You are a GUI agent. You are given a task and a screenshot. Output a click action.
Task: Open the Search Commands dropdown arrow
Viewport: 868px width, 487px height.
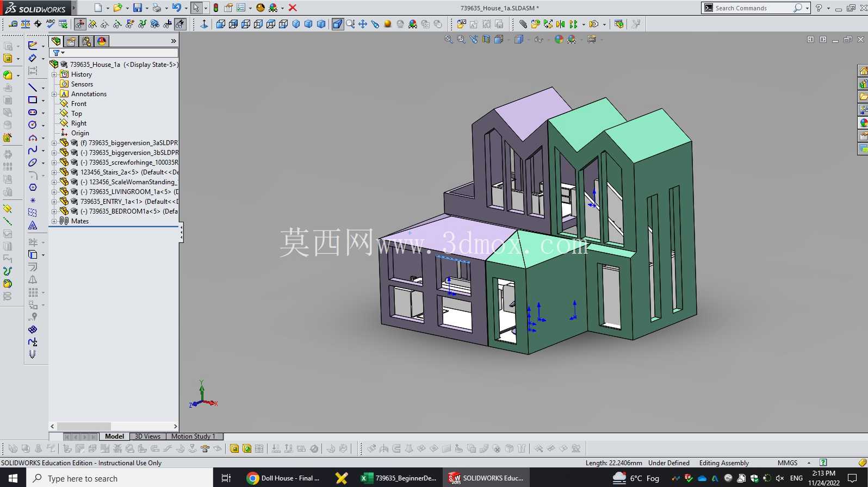point(807,8)
